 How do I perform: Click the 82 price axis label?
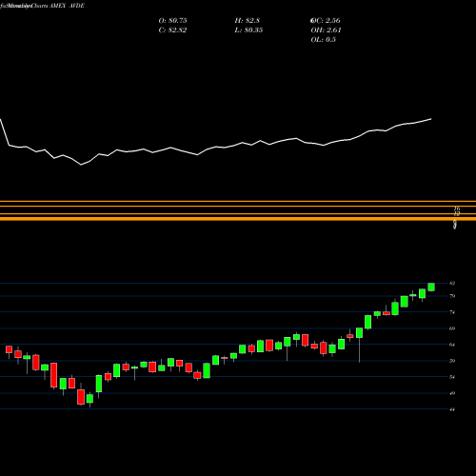[x=452, y=283]
